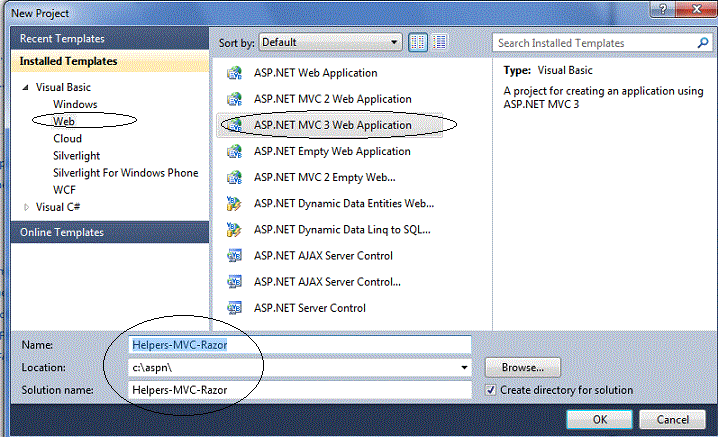Select ASP.NET Dynamic Data Linq to SQL... text
This screenshot has width=718, height=437.
point(342,229)
